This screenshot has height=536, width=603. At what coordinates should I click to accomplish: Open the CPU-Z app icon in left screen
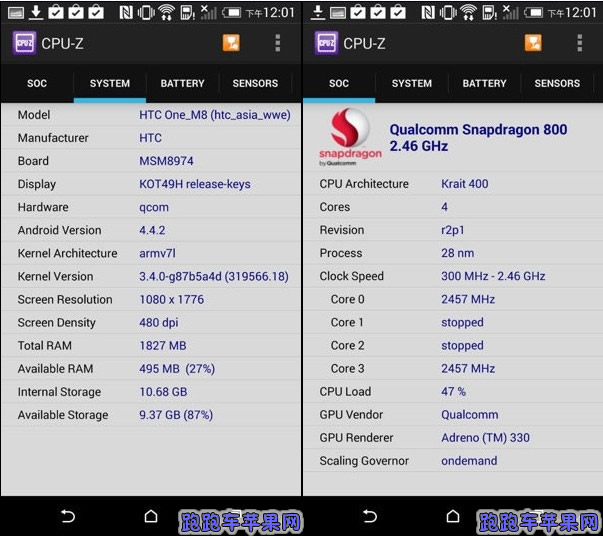click(24, 43)
